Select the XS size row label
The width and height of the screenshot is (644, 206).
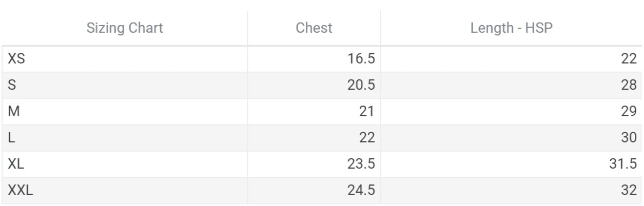pos(16,59)
